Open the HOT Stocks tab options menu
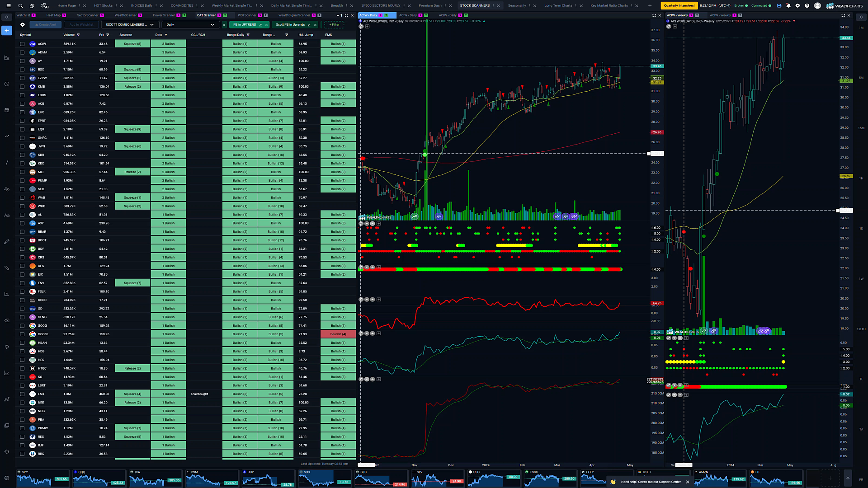The height and width of the screenshot is (488, 868). pyautogui.click(x=117, y=6)
